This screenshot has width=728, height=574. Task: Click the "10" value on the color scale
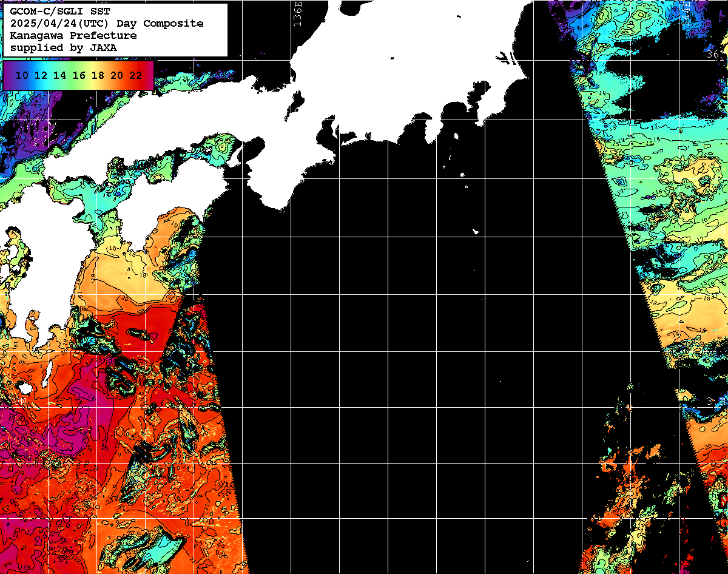pyautogui.click(x=22, y=75)
